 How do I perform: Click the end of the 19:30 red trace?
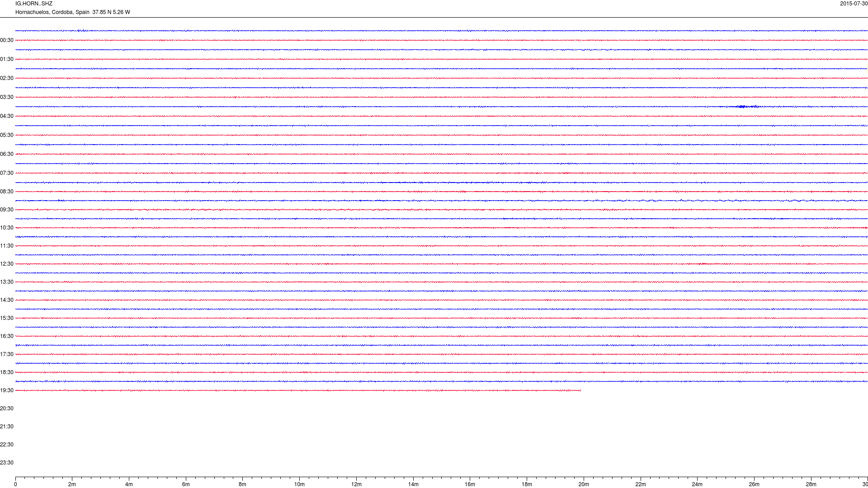point(580,390)
